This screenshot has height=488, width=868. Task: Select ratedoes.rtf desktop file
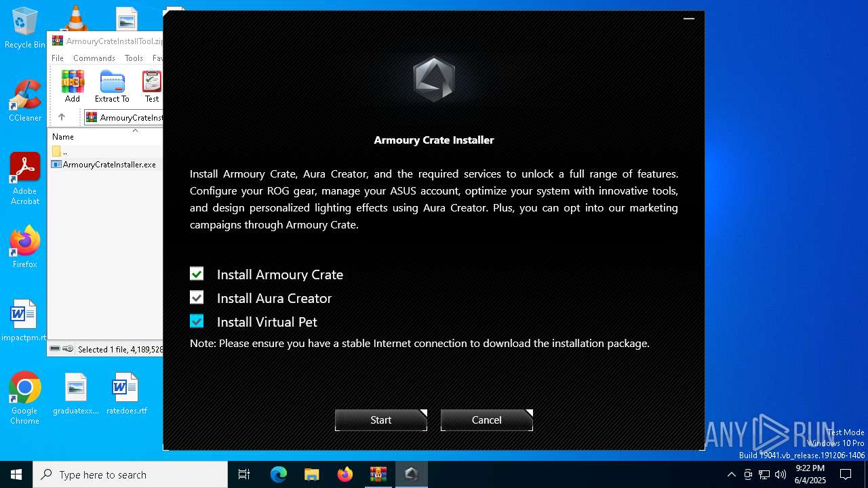(x=126, y=394)
